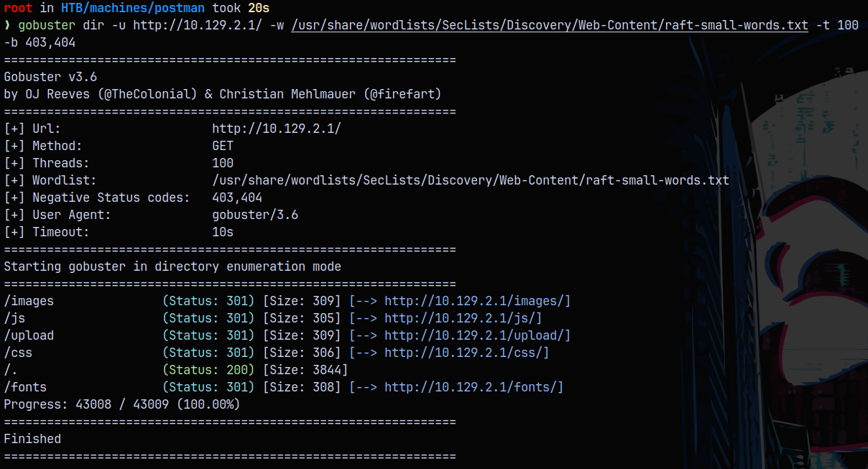
Task: Click the [+] Wordlist: label
Action: pyautogui.click(x=50, y=180)
